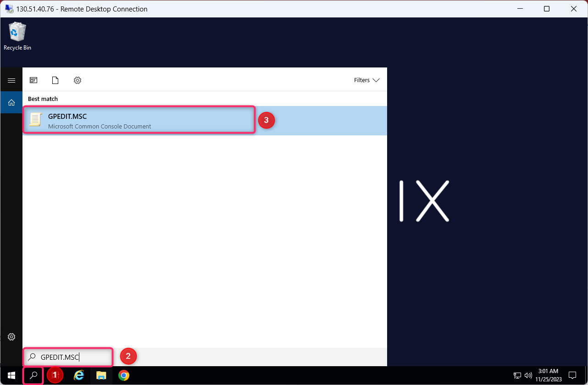Click the Home icon in search sidebar

click(x=11, y=102)
